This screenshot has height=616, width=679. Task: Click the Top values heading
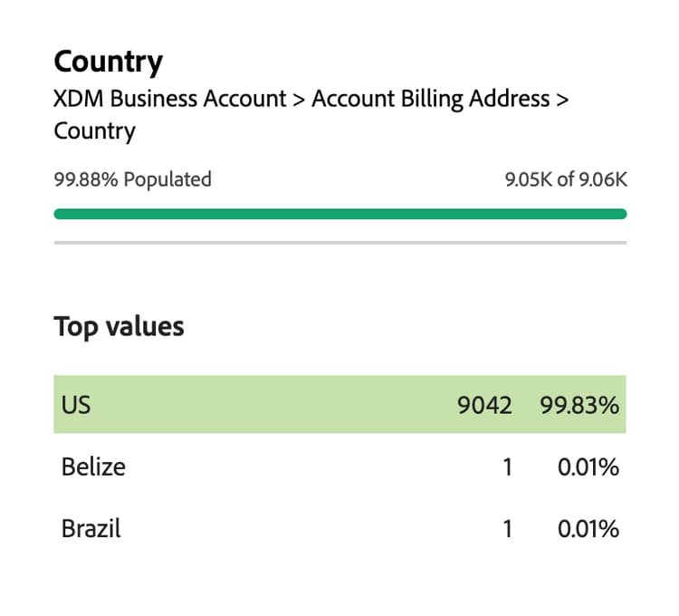[119, 326]
